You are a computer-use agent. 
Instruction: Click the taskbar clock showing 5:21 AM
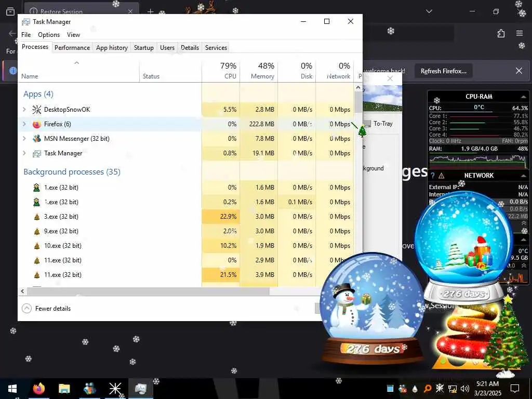pyautogui.click(x=487, y=388)
